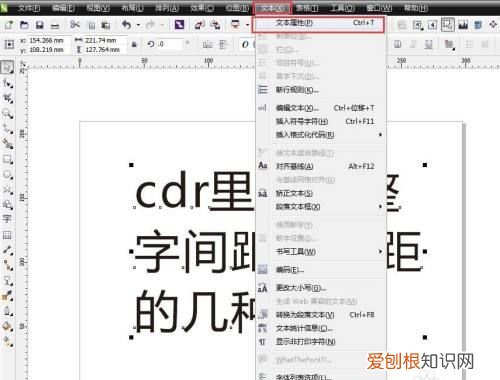This screenshot has width=500, height=380.
Task: Select the Zoom magnifier tool
Action: (x=7, y=114)
